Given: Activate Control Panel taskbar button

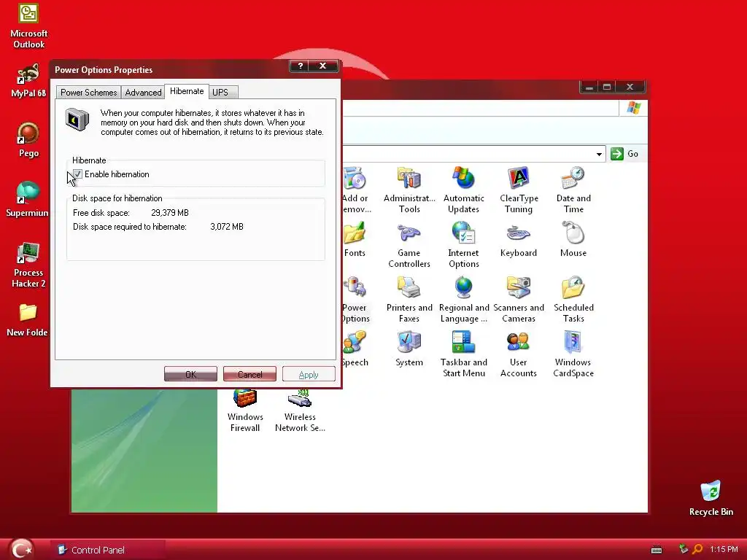Looking at the screenshot, I should point(107,550).
